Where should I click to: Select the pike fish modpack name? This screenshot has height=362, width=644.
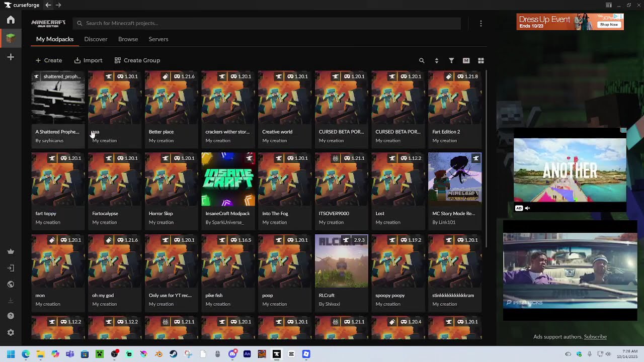coord(214,296)
